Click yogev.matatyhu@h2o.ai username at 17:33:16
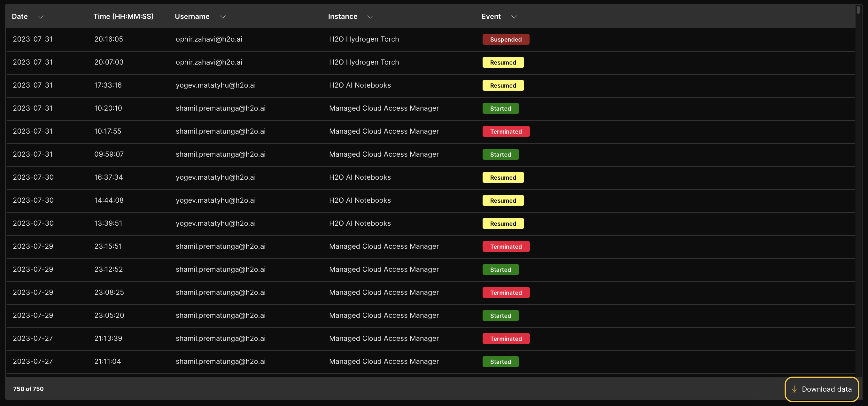Screen dimensions: 868x406 pos(216,85)
